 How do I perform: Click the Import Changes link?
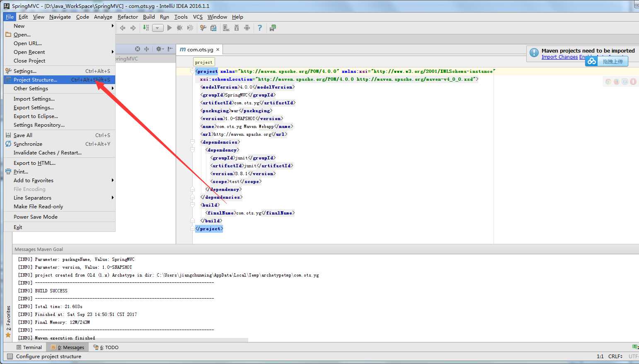(x=559, y=57)
